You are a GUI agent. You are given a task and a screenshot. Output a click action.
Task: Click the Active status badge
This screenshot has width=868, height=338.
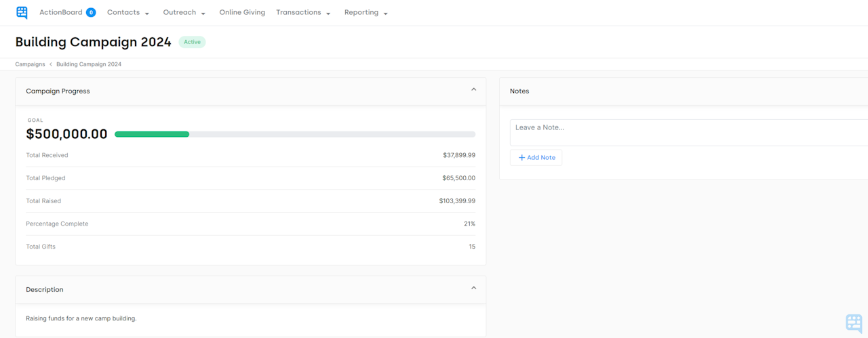[192, 42]
